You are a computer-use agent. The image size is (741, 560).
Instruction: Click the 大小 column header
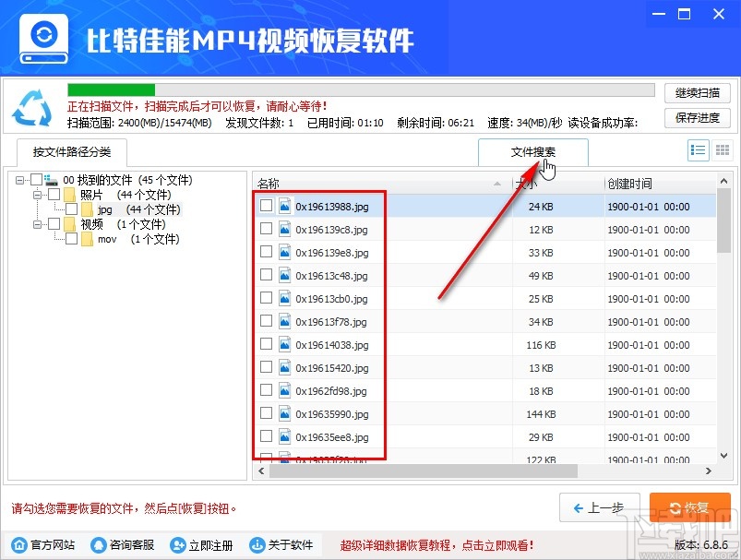point(558,184)
